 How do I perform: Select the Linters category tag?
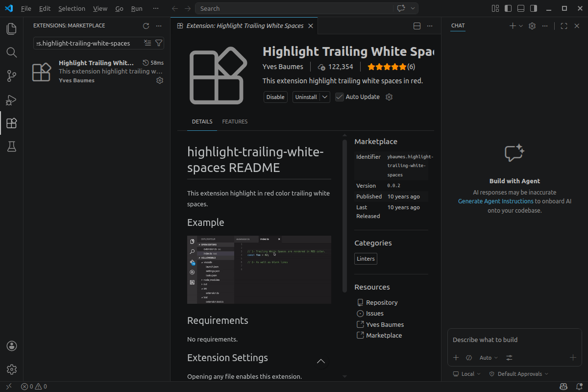click(366, 259)
